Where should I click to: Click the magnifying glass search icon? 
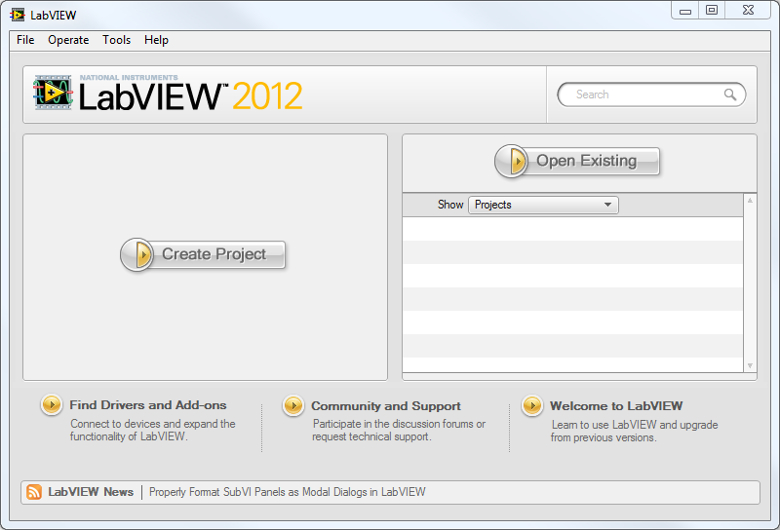[730, 95]
